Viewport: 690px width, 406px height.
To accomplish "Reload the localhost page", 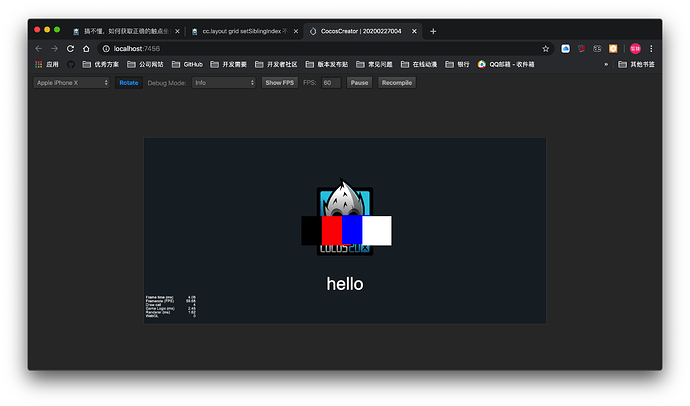I will pyautogui.click(x=70, y=49).
